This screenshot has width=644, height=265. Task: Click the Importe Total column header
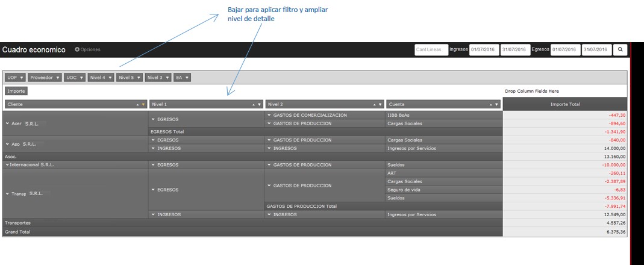click(x=564, y=104)
